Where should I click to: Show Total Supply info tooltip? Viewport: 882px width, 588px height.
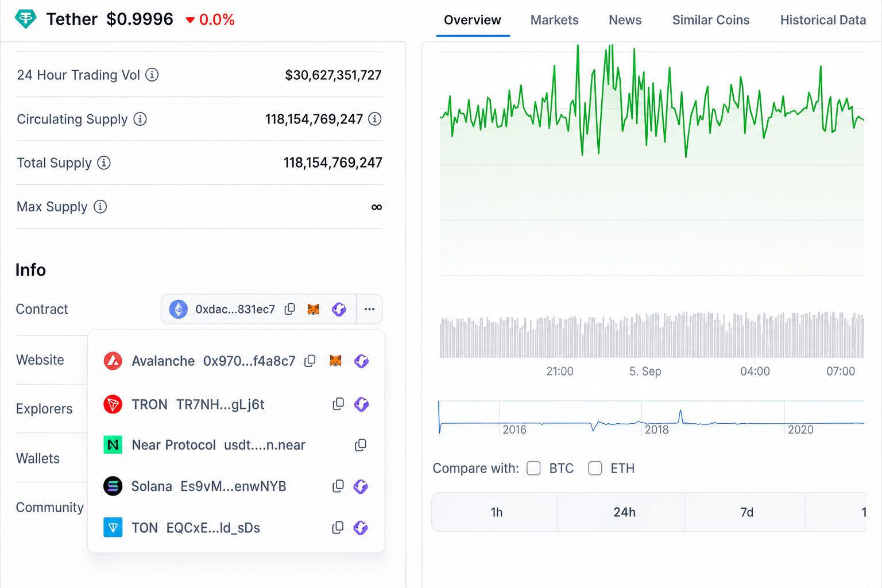point(104,163)
